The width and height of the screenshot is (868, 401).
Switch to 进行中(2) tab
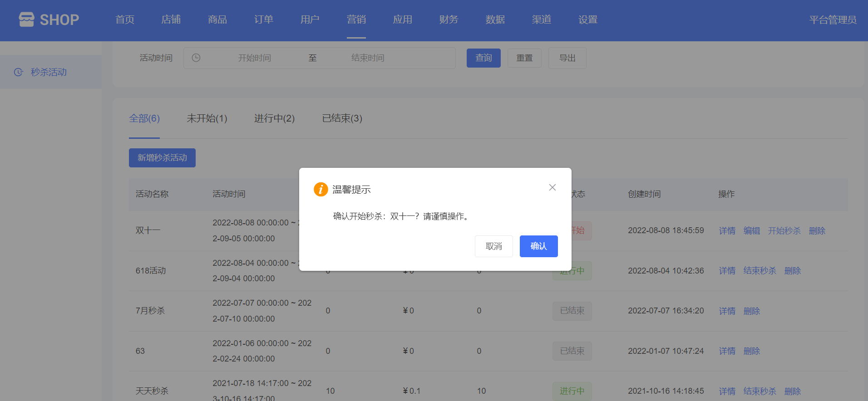[x=274, y=118]
